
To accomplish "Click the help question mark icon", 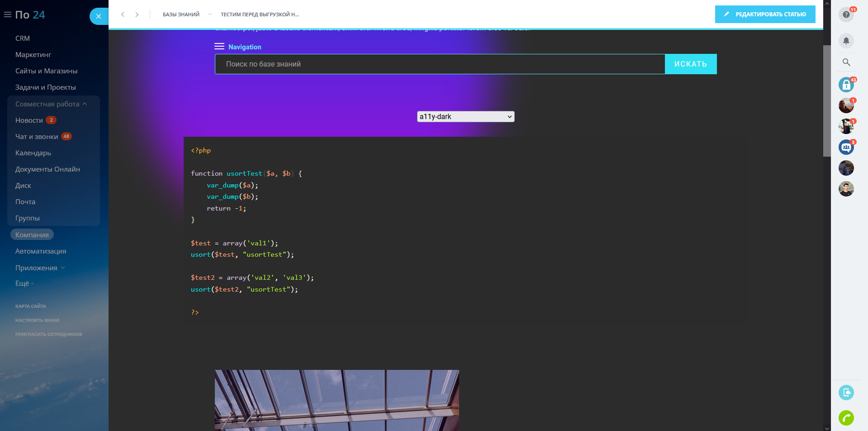I will click(x=846, y=14).
